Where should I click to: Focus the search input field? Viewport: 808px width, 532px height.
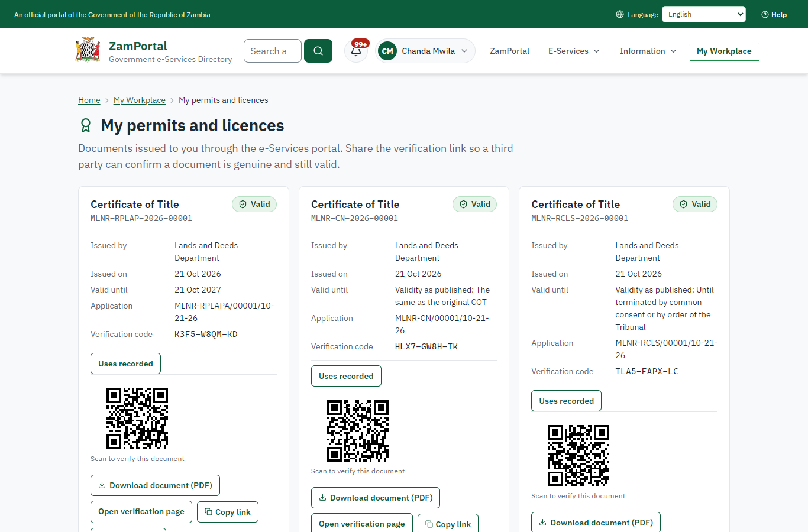coord(273,51)
